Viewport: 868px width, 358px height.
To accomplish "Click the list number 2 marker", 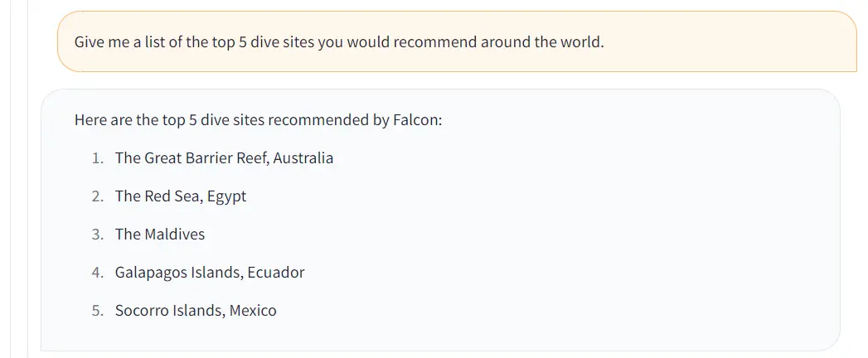I will (x=98, y=196).
